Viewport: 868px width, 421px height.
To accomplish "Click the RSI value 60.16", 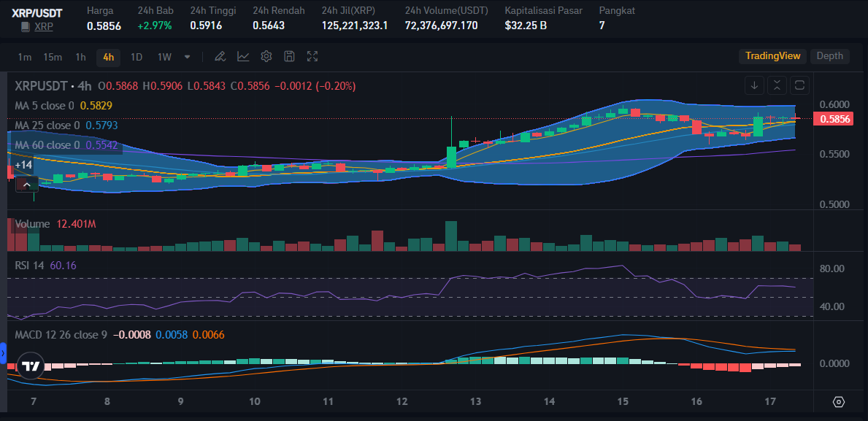I will [63, 266].
